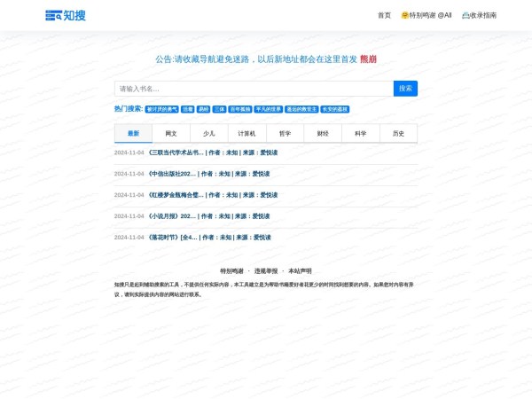Screen dimensions: 532x399
Task: Switch to the 哲学 tab
Action: click(285, 134)
